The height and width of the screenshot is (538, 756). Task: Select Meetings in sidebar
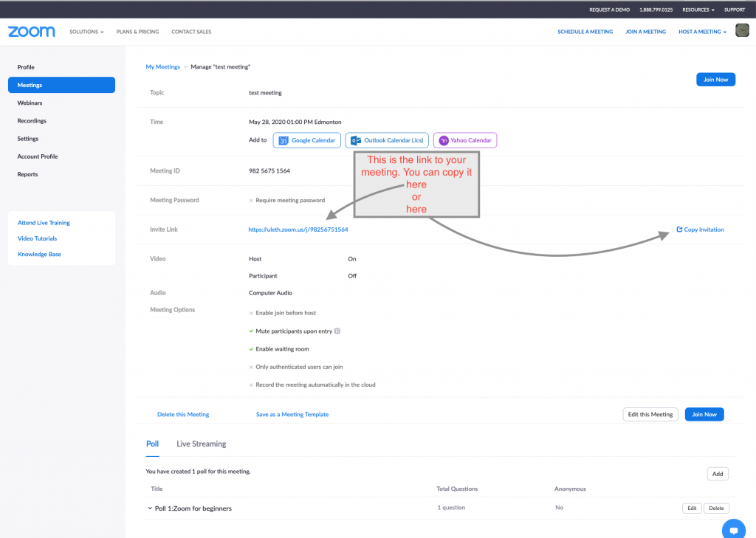tap(62, 85)
